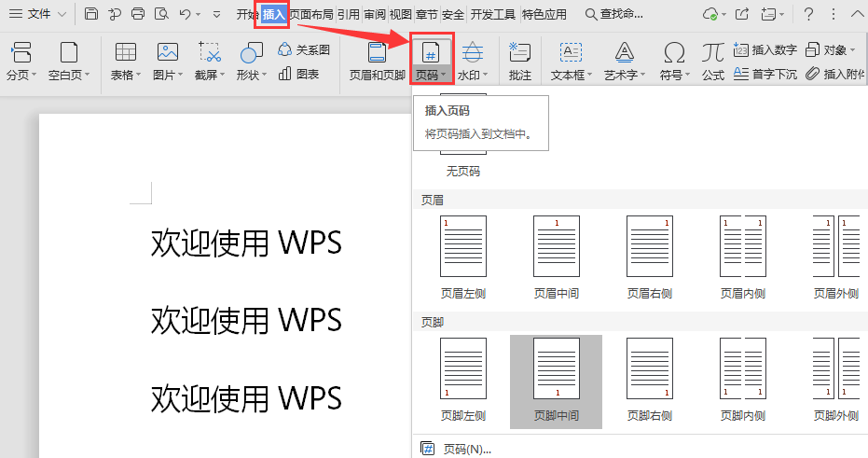Click the 截屏 screenshot icon
The height and width of the screenshot is (458, 868).
[x=210, y=52]
